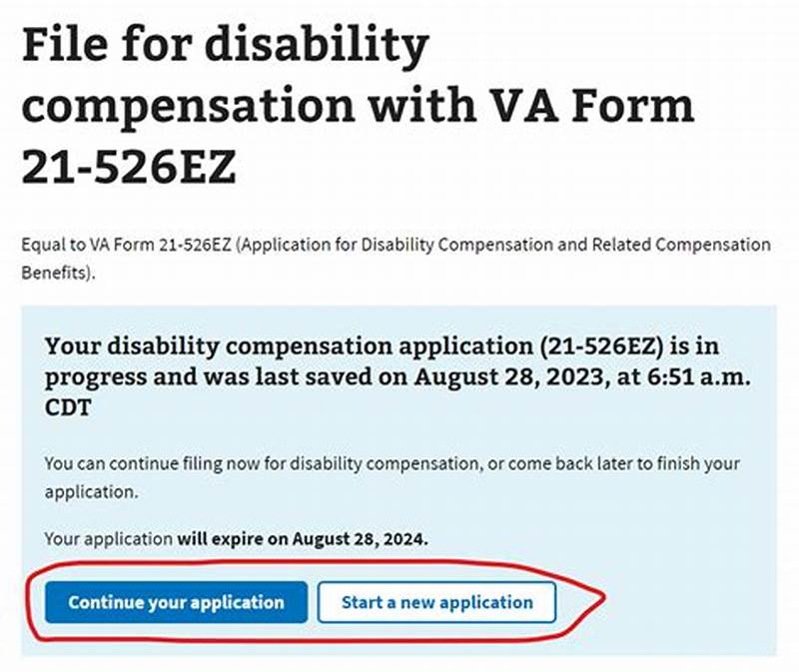Click the bold application progress headline
Image resolution: width=799 pixels, height=672 pixels.
pos(399,376)
